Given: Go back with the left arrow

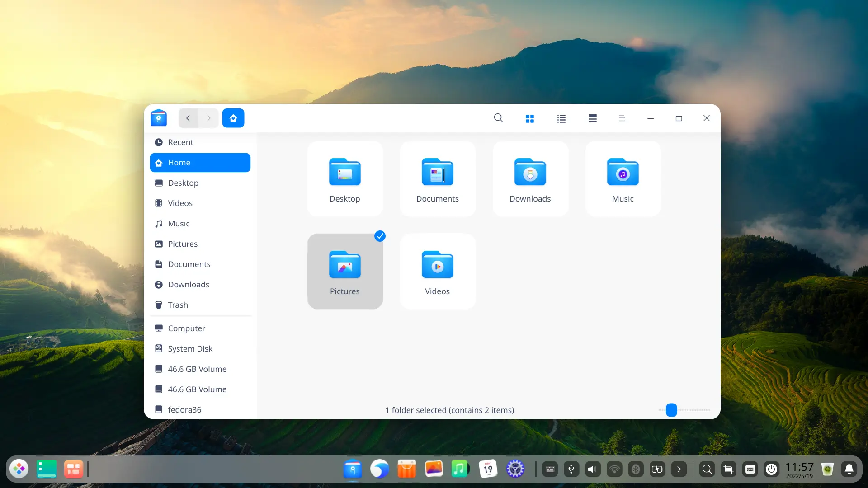Looking at the screenshot, I should [188, 118].
